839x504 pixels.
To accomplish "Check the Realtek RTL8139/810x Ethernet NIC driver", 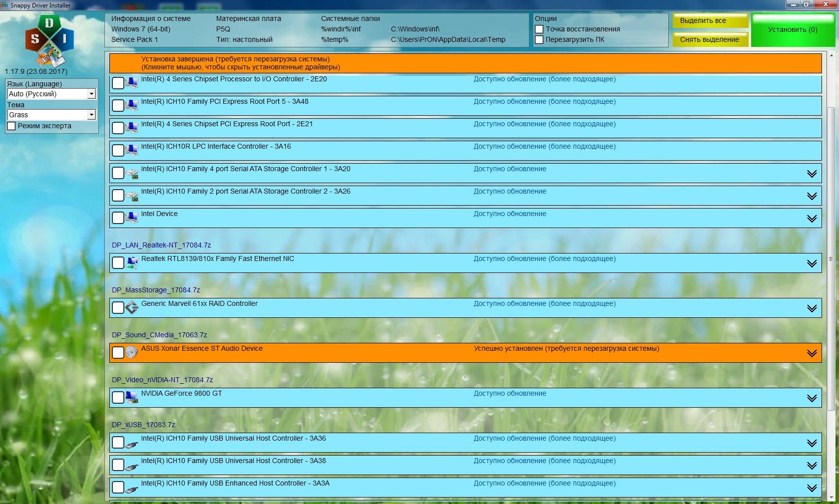I will click(118, 262).
